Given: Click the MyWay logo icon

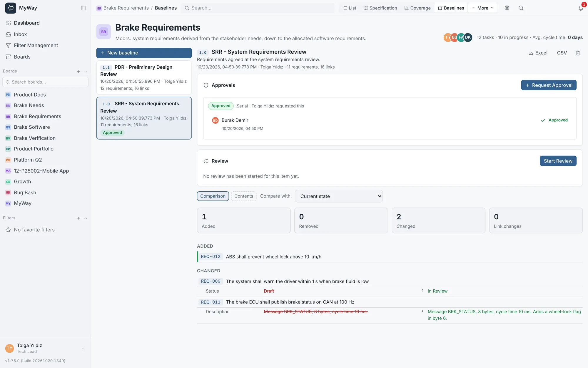Looking at the screenshot, I should tap(11, 8).
